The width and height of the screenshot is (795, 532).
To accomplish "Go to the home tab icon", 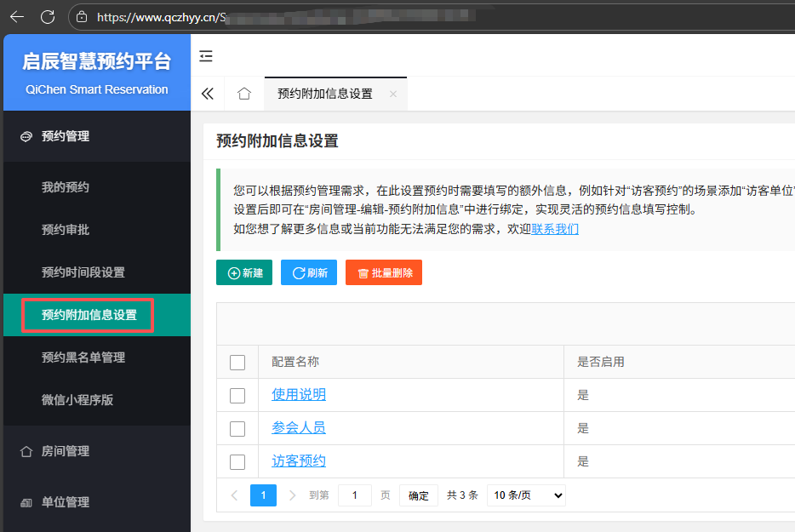I will (244, 94).
